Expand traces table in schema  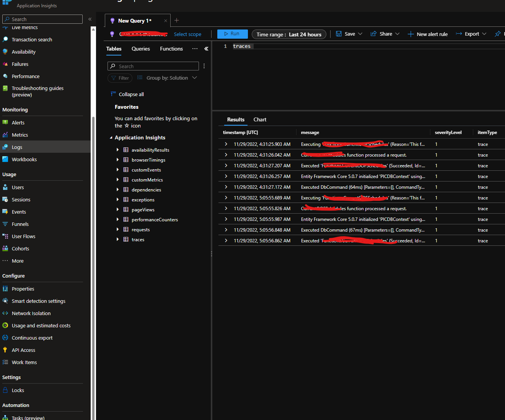coord(117,239)
